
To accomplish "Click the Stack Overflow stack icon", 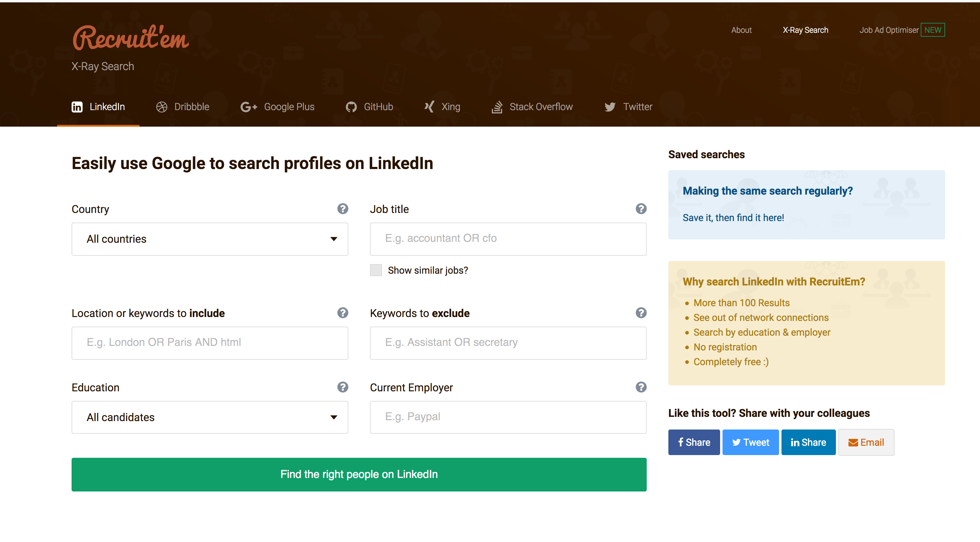I will tap(497, 107).
